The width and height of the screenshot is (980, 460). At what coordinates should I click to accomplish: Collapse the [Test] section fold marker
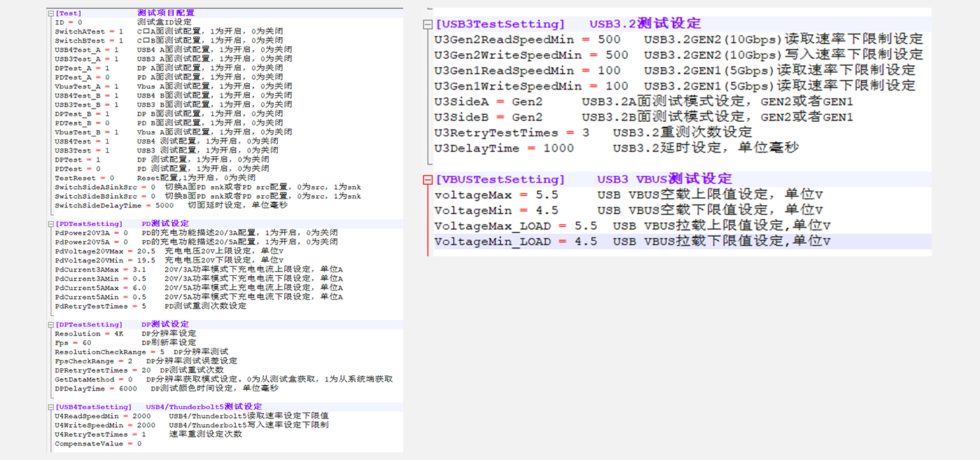pos(50,13)
